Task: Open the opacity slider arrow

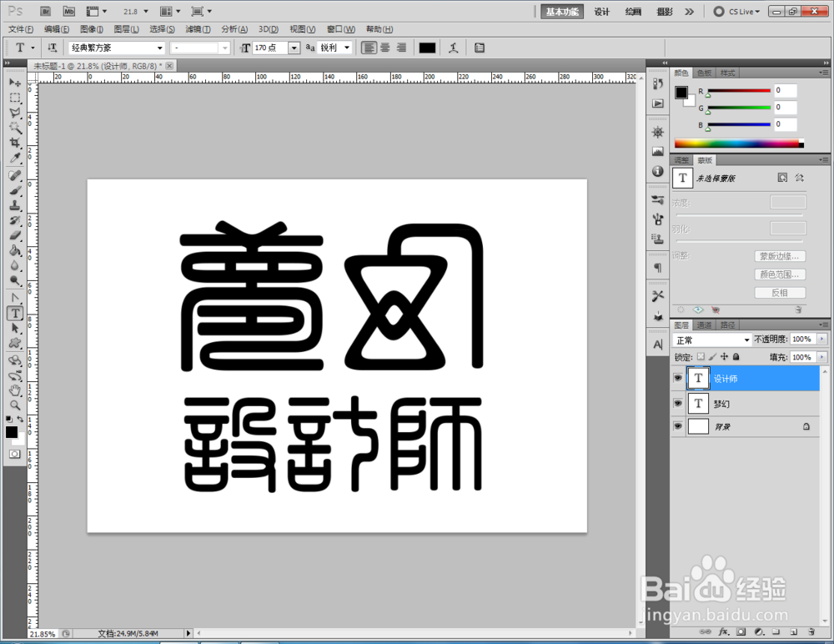Action: click(821, 339)
